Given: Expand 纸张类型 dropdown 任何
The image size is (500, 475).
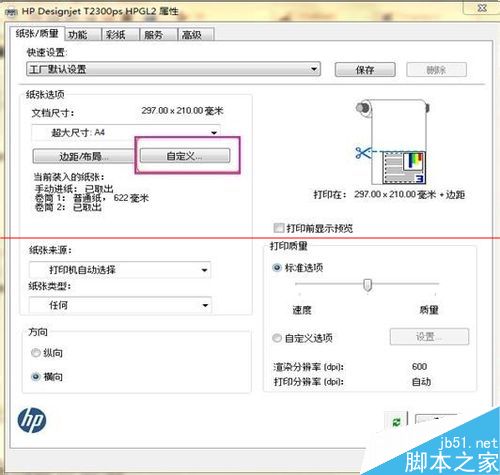Looking at the screenshot, I should (120, 305).
